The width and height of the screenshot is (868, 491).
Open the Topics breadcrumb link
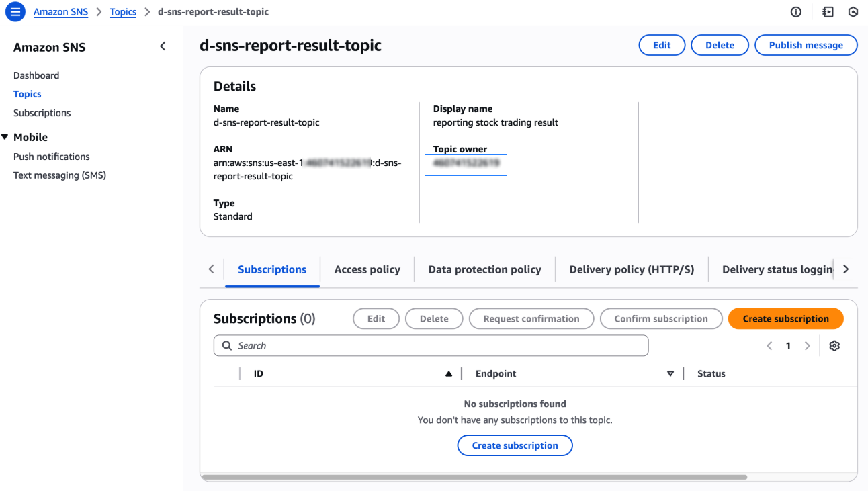(123, 12)
